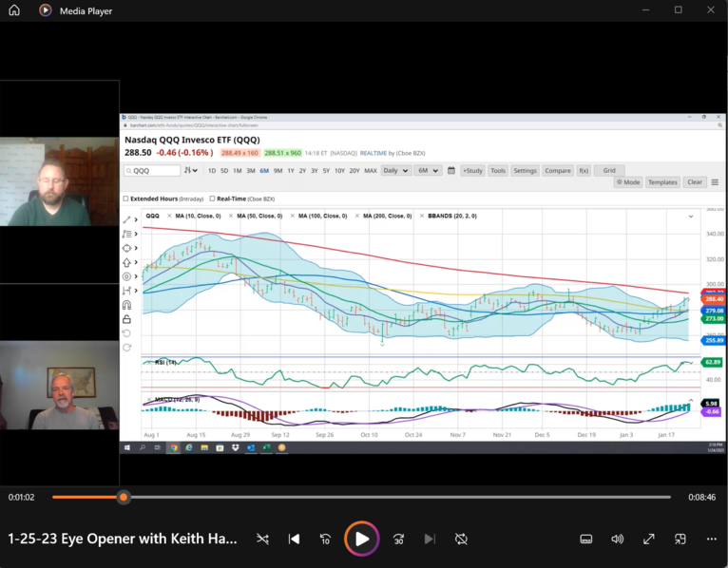Select the 1D time range
Screen dimensions: 728x568
212,171
